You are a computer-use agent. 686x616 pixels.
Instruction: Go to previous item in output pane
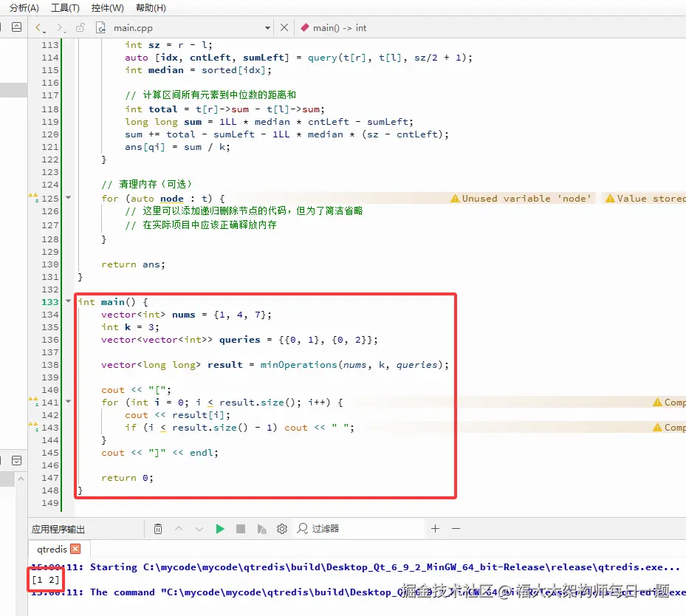click(x=179, y=529)
